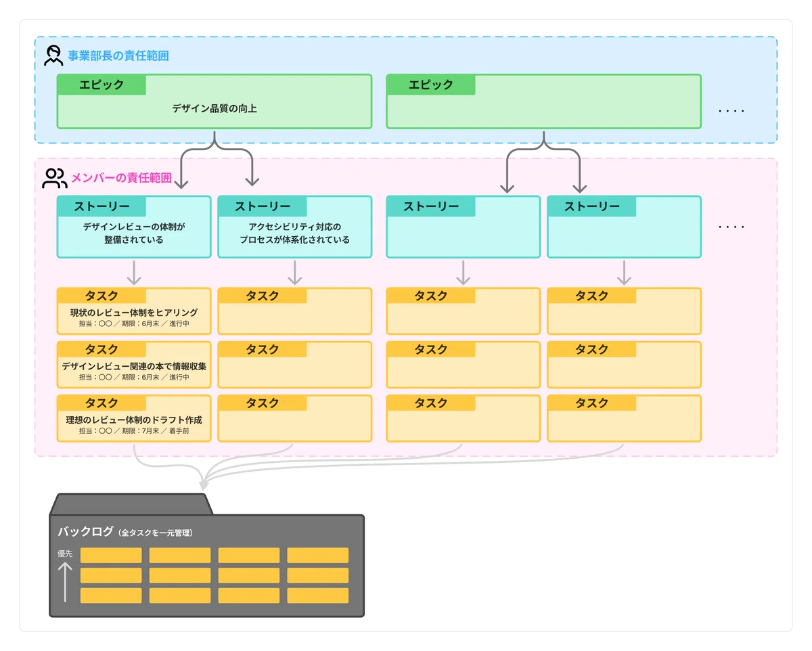Image resolution: width=812 pixels, height=651 pixels.
Task: Click the task 理想のレビュー体制のドラフト作成
Action: [134, 418]
